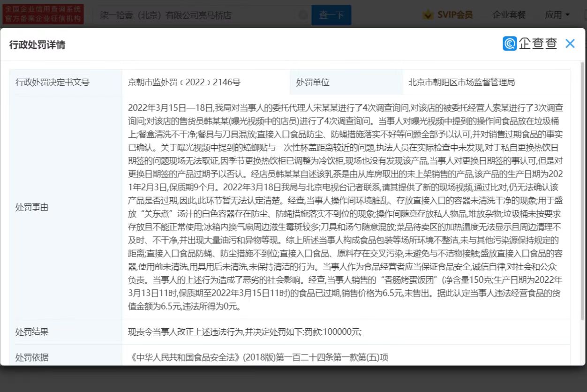
Task: Select the 处罚结果 row label
Action: coord(32,332)
